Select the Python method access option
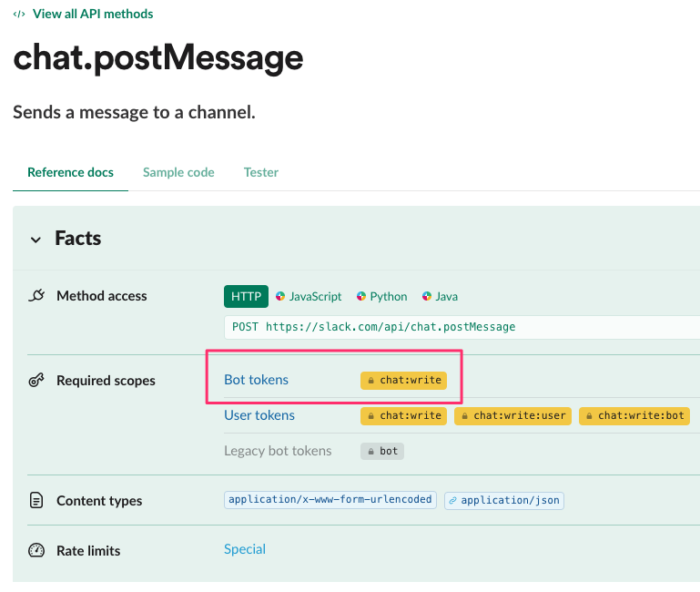 tap(389, 297)
